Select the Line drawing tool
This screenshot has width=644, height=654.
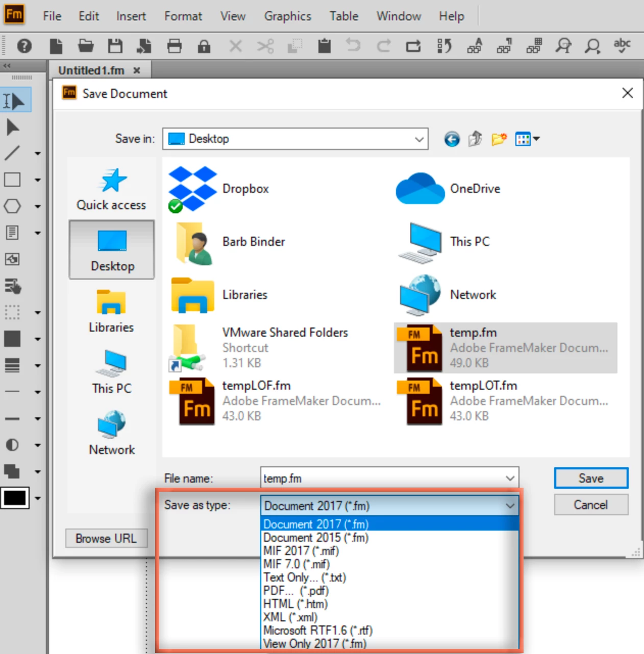click(12, 153)
